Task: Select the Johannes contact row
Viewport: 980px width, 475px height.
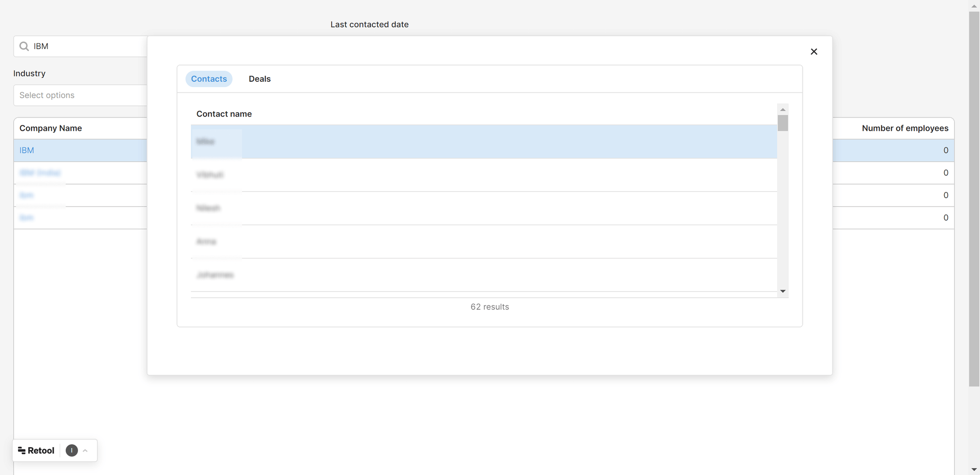Action: pyautogui.click(x=216, y=275)
